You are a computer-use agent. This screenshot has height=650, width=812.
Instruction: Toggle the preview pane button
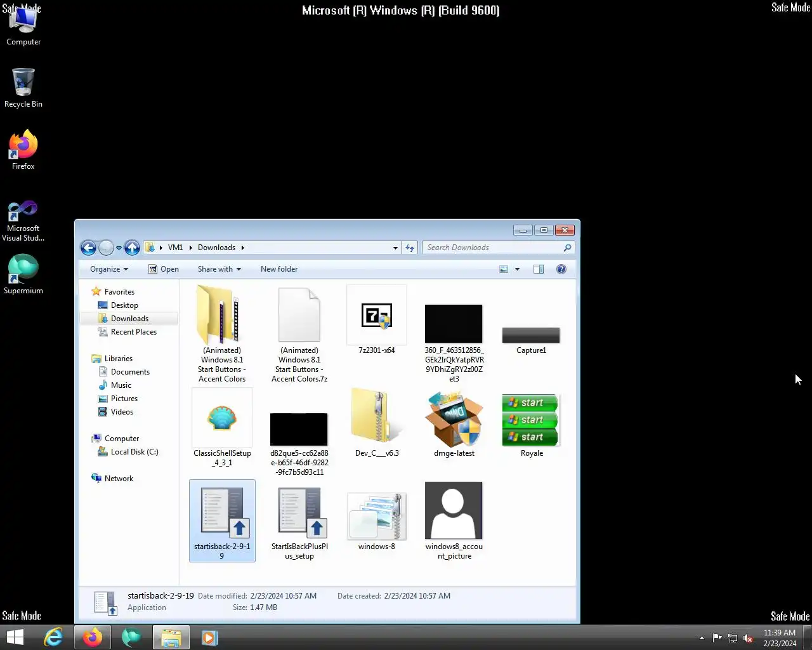pos(539,269)
